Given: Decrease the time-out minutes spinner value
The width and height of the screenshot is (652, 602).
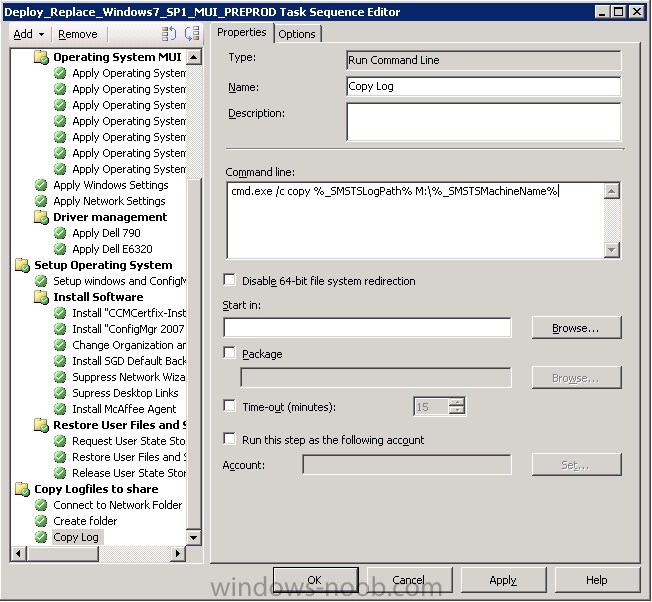Looking at the screenshot, I should point(457,410).
